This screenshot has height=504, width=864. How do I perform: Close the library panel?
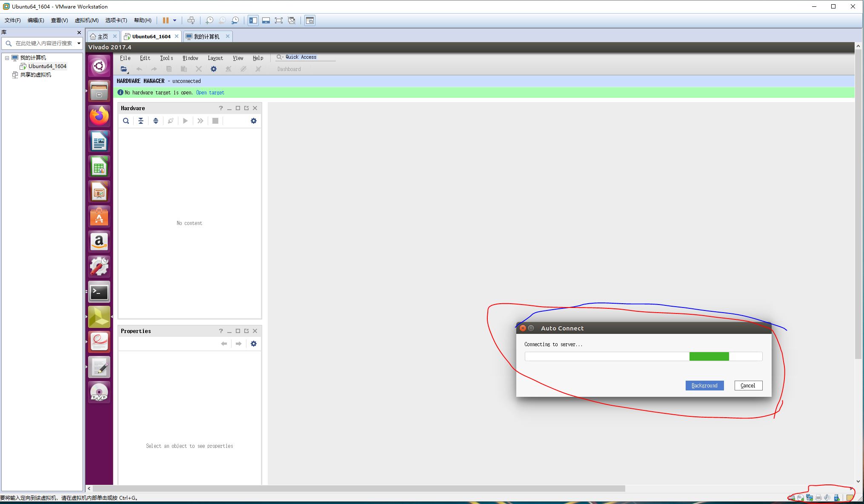[x=79, y=32]
